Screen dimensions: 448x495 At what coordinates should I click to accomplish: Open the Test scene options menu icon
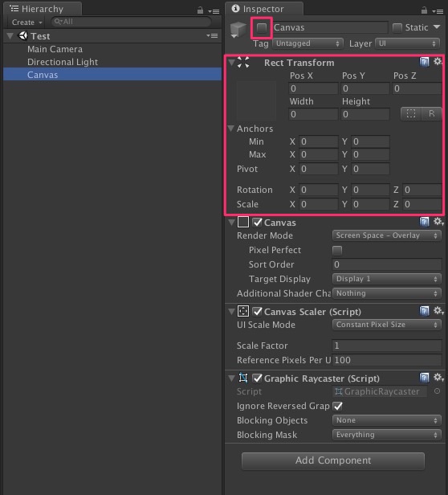pos(212,35)
